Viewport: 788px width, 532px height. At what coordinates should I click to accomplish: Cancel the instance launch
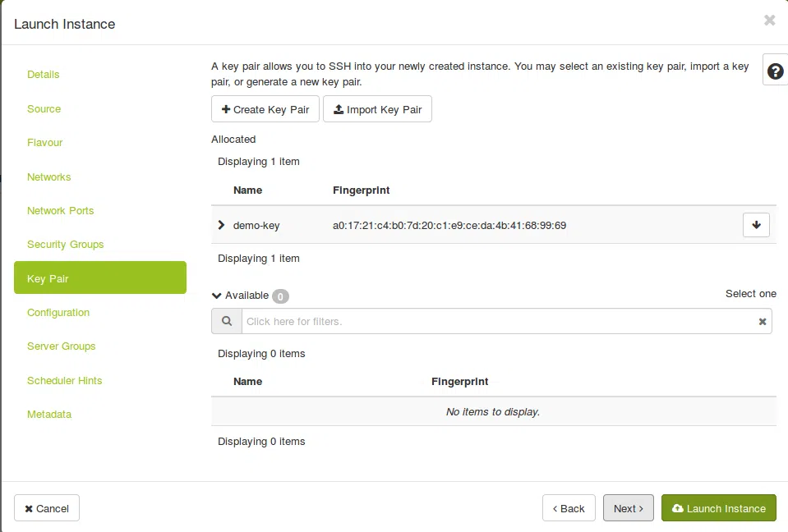47,508
